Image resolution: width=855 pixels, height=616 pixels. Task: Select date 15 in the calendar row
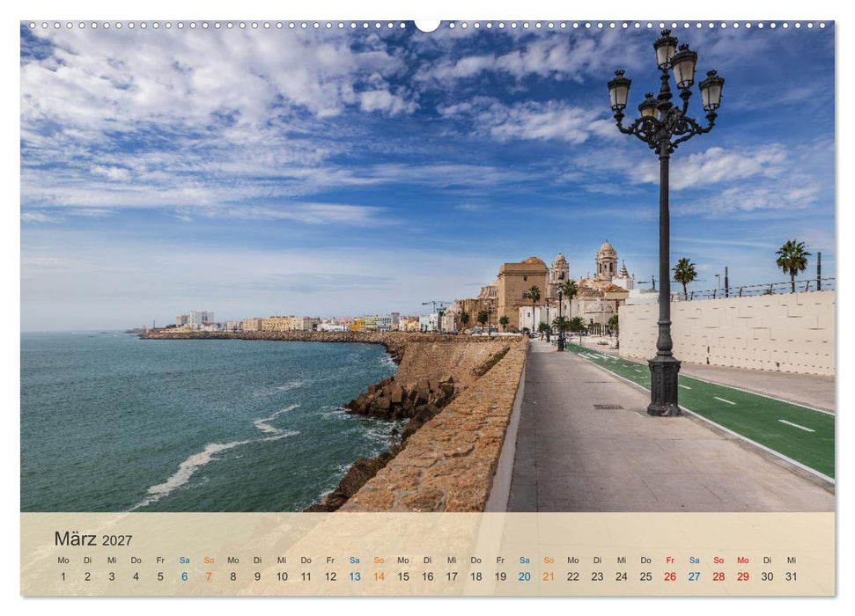coord(403,576)
